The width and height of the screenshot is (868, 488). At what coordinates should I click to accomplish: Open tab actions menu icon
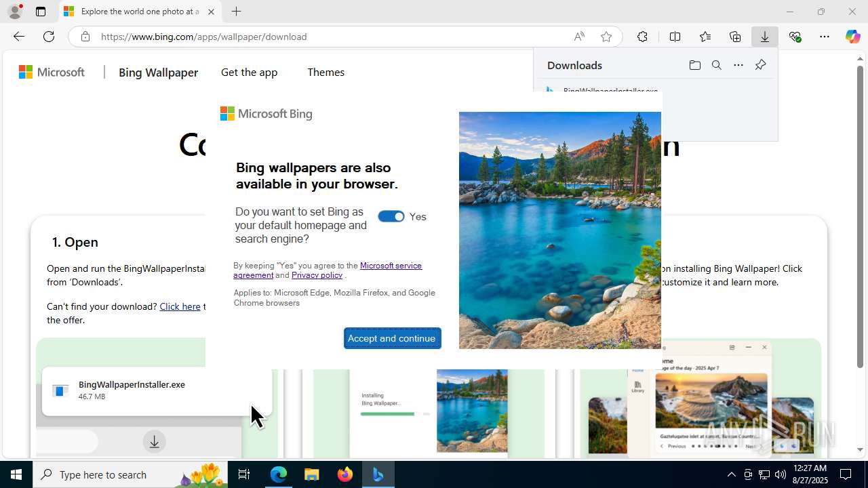(x=41, y=12)
